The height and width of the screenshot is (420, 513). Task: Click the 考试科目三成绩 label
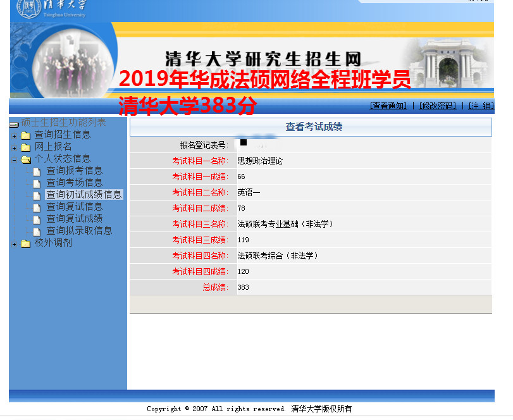coord(201,240)
